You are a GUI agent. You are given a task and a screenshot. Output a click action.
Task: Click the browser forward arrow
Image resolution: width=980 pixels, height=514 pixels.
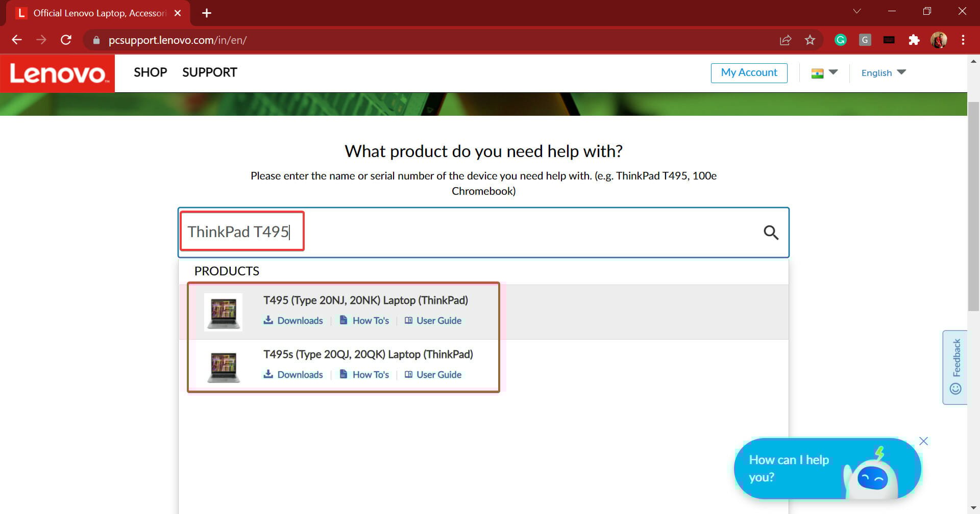pos(41,40)
